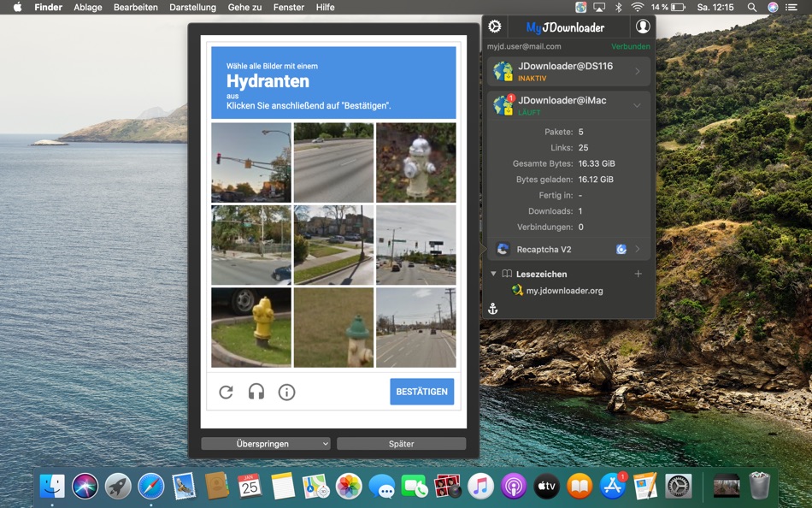Reload the captcha challenge
This screenshot has height=508, width=812.
click(x=226, y=392)
